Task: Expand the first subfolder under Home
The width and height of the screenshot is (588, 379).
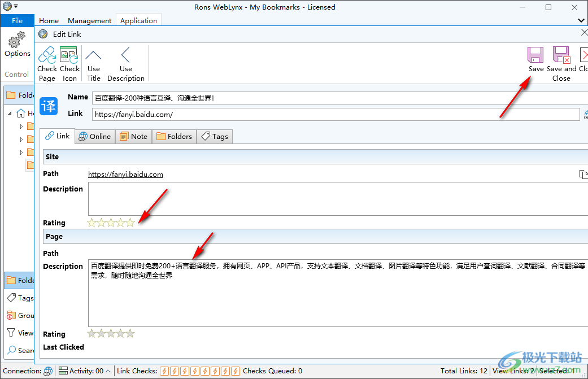Action: pos(21,126)
